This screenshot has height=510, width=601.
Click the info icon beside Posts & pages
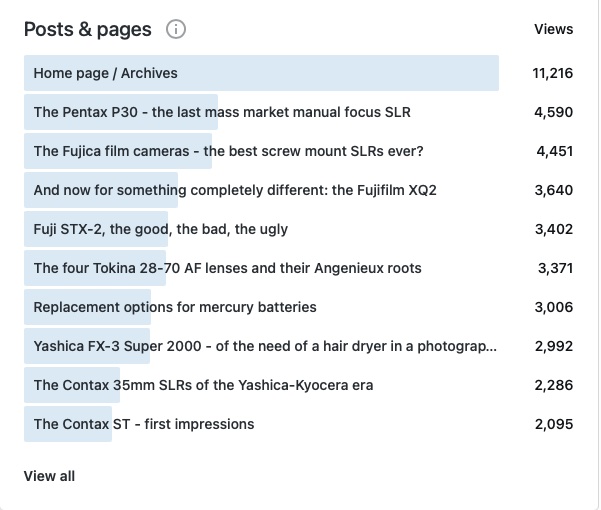click(176, 29)
